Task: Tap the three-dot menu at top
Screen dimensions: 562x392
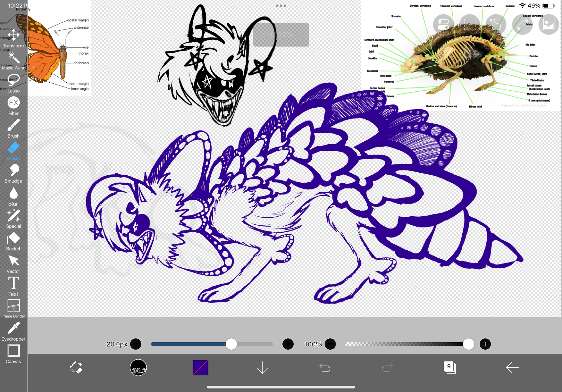Action: [281, 6]
